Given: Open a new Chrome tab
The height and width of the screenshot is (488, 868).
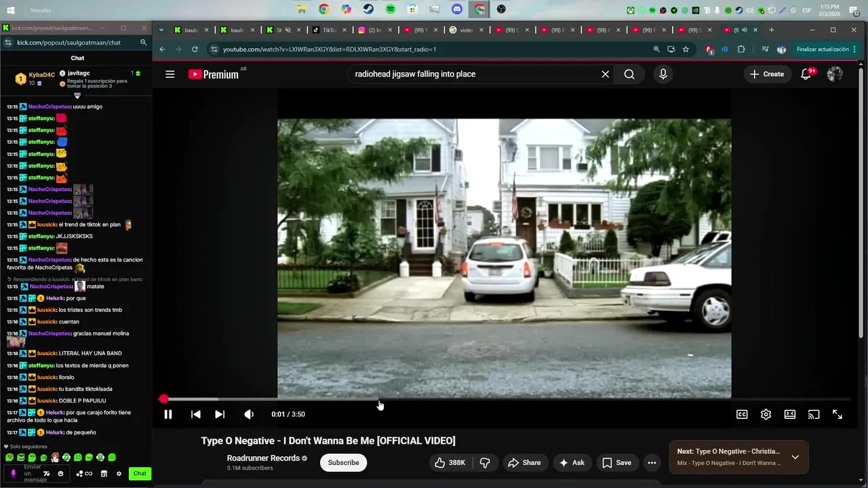Looking at the screenshot, I should pyautogui.click(x=771, y=30).
